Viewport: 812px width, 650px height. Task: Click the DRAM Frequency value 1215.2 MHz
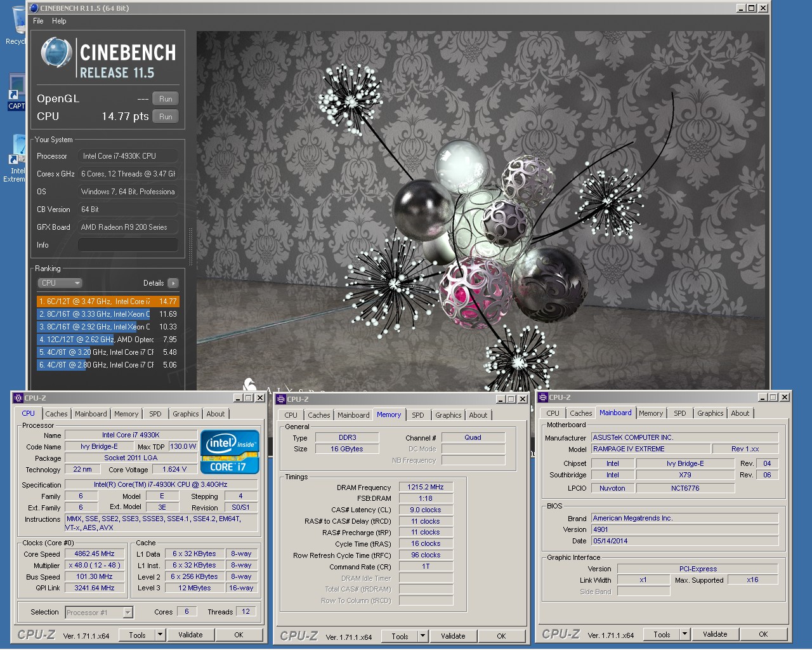pos(426,487)
